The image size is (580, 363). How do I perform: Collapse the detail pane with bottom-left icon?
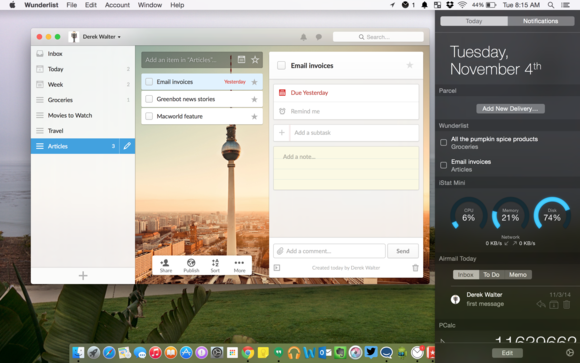click(x=277, y=268)
